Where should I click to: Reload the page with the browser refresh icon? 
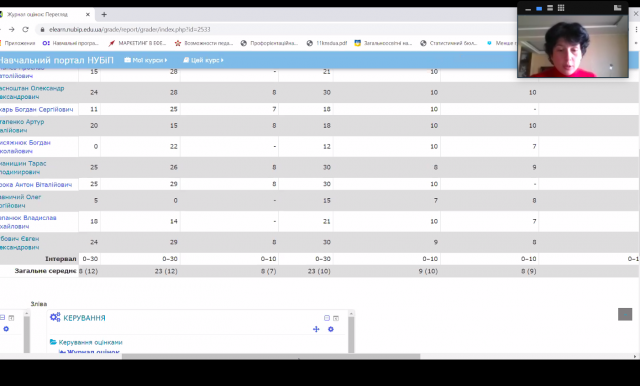point(25,29)
